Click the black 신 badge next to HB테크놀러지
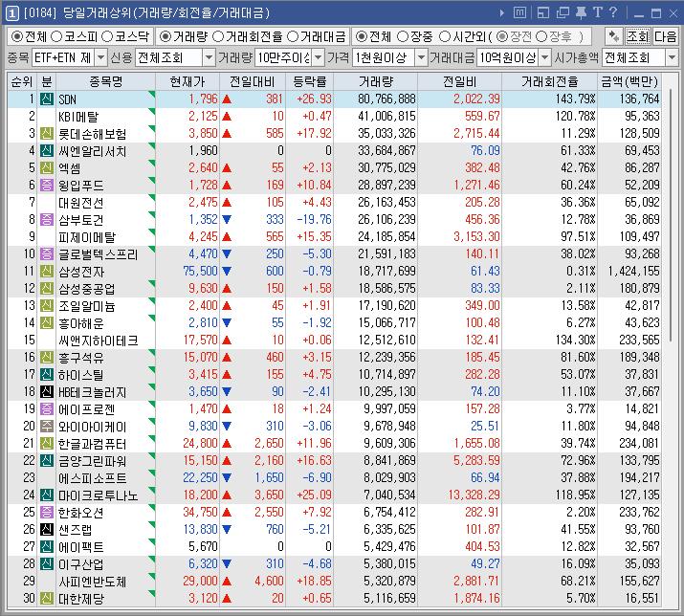 (47, 391)
